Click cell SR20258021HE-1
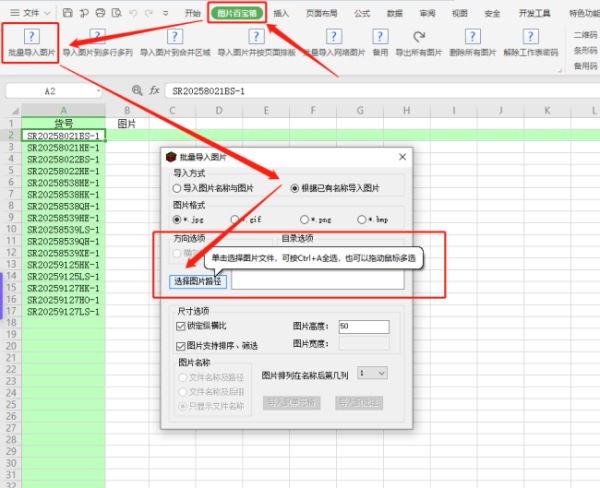Screen dimensions: 600x488 click(64, 147)
